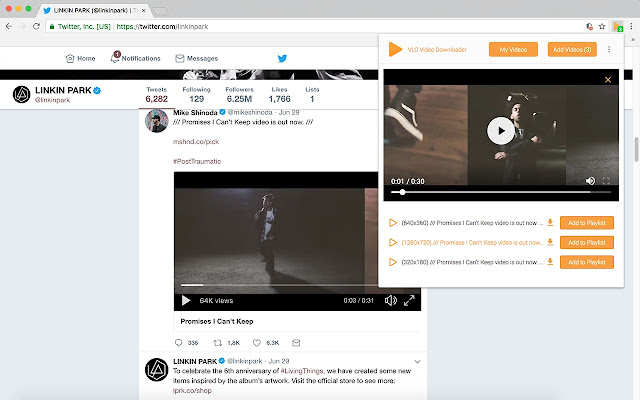Screen dimensions: 640x400
Task: Click the Add Videos (3) button
Action: (x=572, y=49)
